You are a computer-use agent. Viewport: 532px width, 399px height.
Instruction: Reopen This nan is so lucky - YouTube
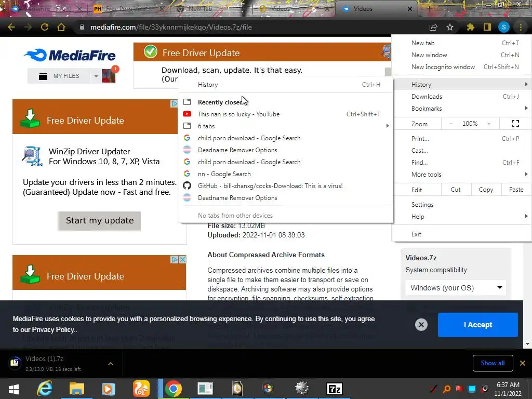click(x=286, y=114)
